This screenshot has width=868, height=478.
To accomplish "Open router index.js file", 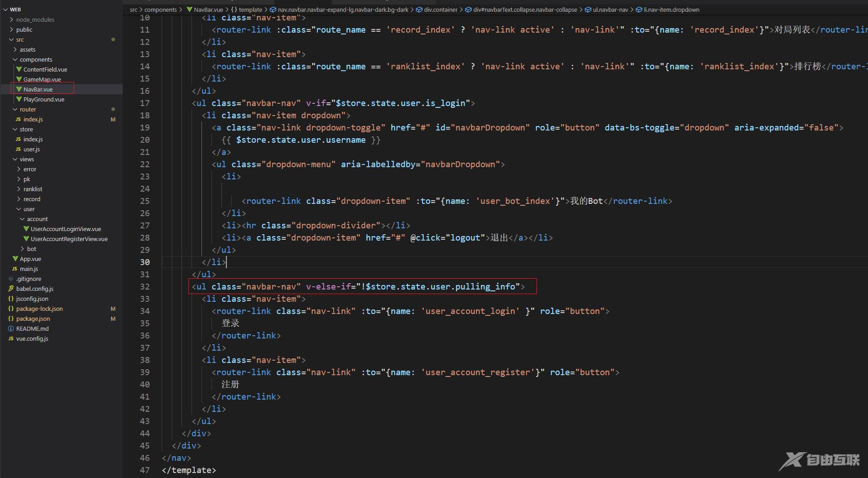I will (33, 119).
